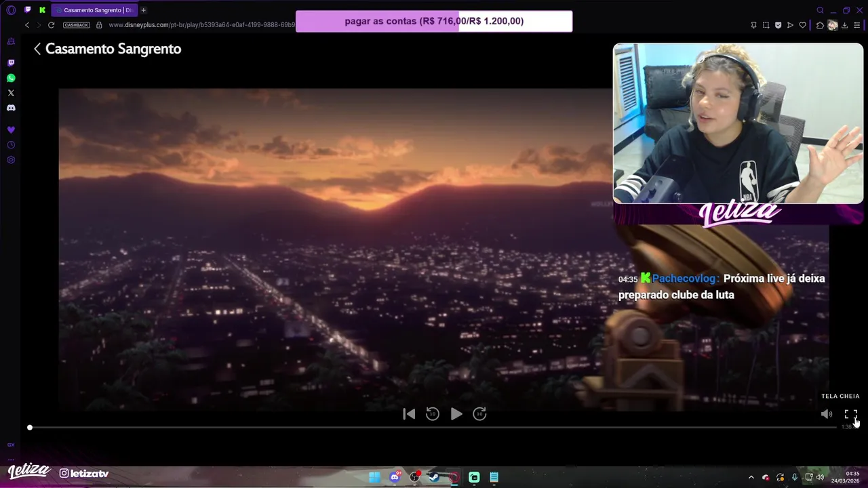Enter fullscreen (Tela Cheia) mode
The height and width of the screenshot is (488, 868).
pos(850,414)
